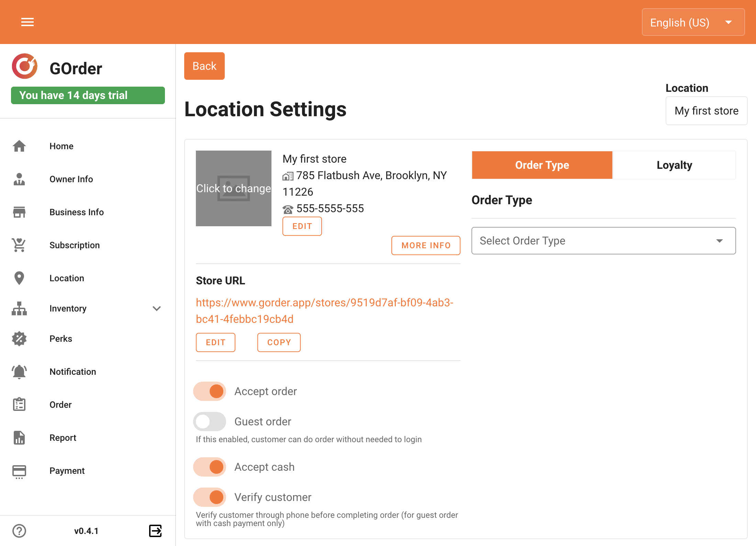Switch to the Loyalty tab
Image resolution: width=756 pixels, height=546 pixels.
[674, 165]
